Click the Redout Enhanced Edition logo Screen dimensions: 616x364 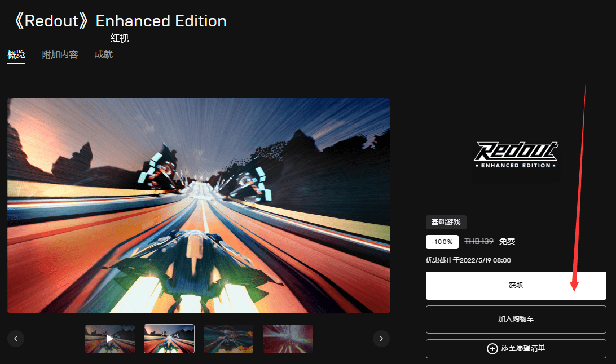pos(516,154)
